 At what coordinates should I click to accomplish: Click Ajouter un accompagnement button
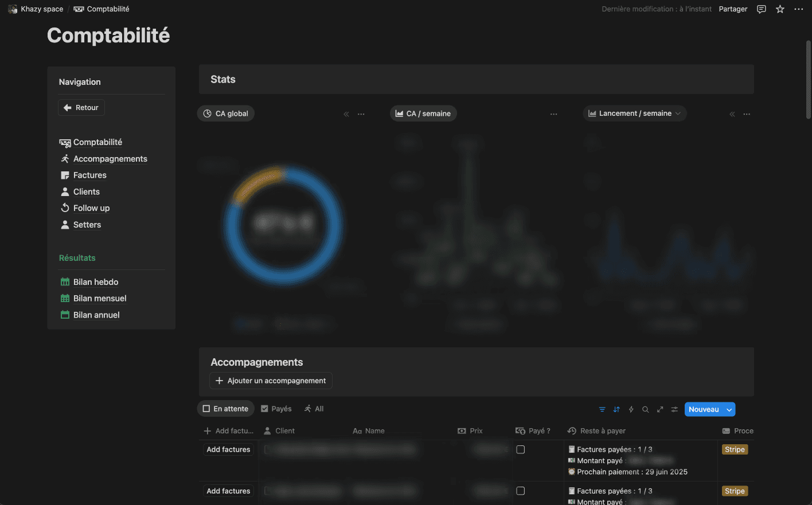tap(271, 381)
